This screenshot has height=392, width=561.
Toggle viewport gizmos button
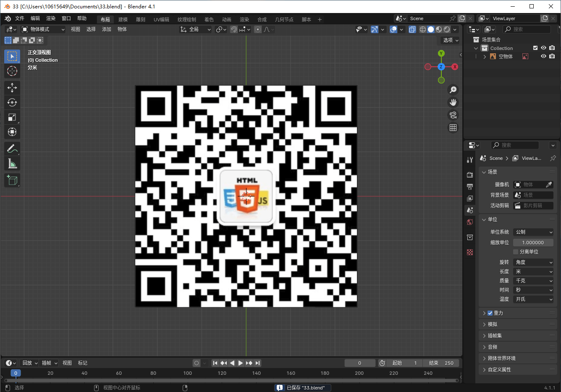click(x=375, y=29)
